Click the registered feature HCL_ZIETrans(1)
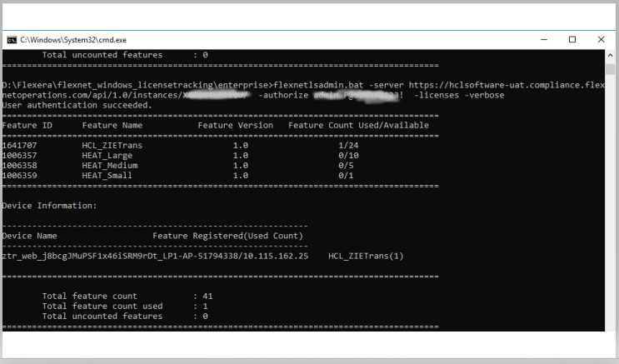Image resolution: width=619 pixels, height=364 pixels. point(366,256)
